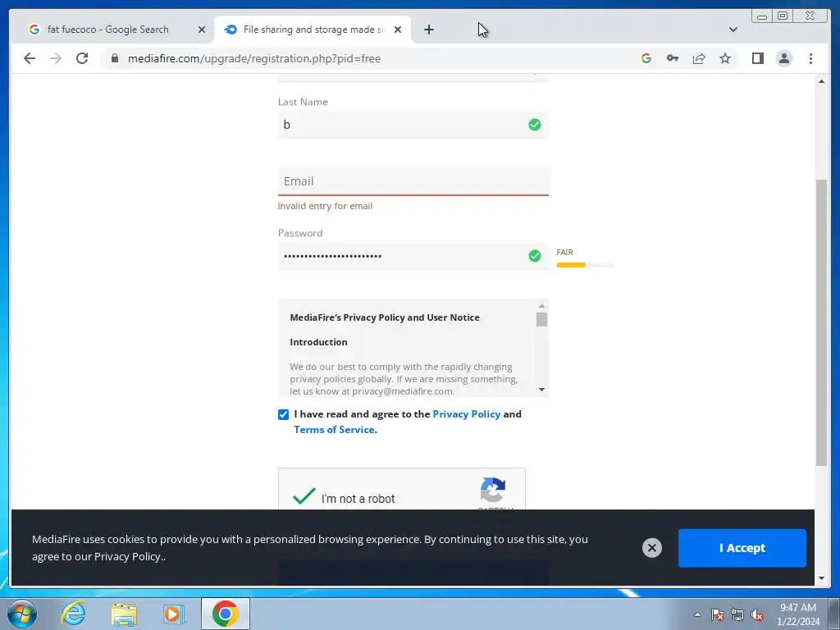The height and width of the screenshot is (630, 840).
Task: Click MediaFire's Privacy Policy and User Notice heading
Action: (x=385, y=317)
